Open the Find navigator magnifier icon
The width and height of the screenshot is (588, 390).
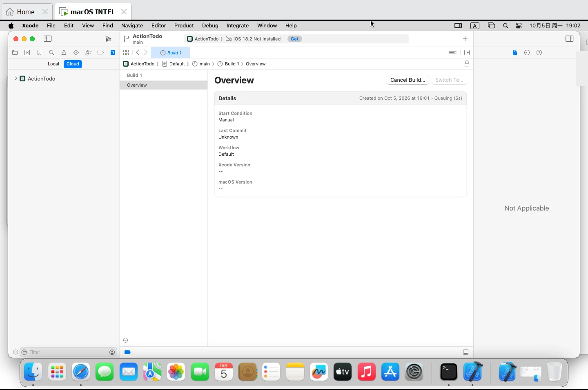pyautogui.click(x=52, y=53)
